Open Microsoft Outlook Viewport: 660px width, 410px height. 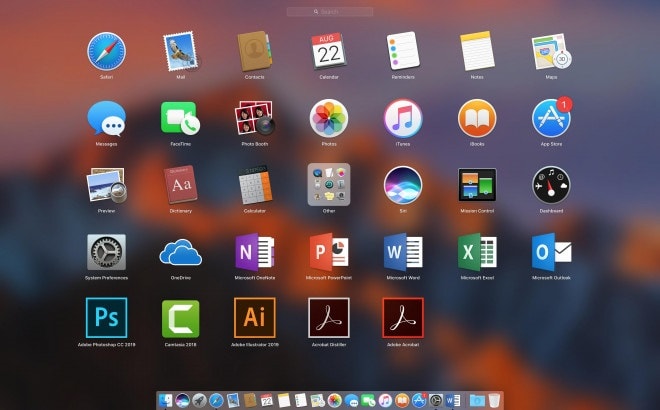(x=551, y=252)
